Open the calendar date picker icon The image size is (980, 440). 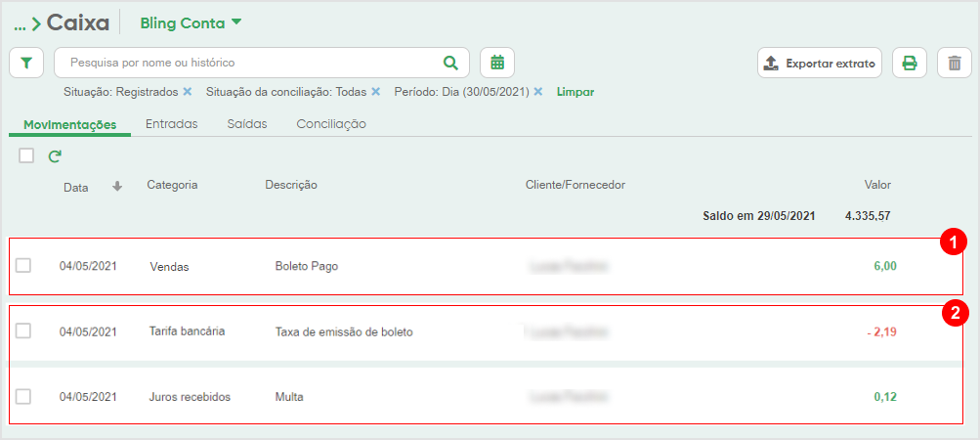(497, 63)
